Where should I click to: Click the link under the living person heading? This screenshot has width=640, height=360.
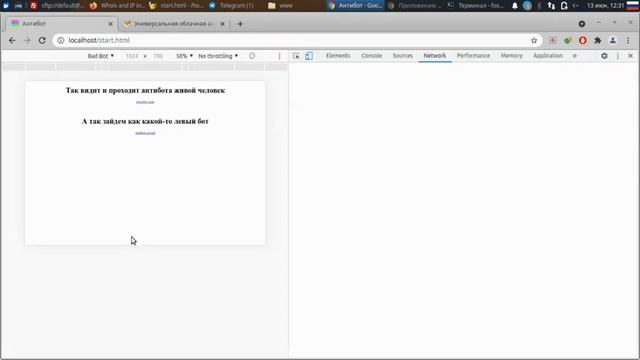[x=145, y=102]
